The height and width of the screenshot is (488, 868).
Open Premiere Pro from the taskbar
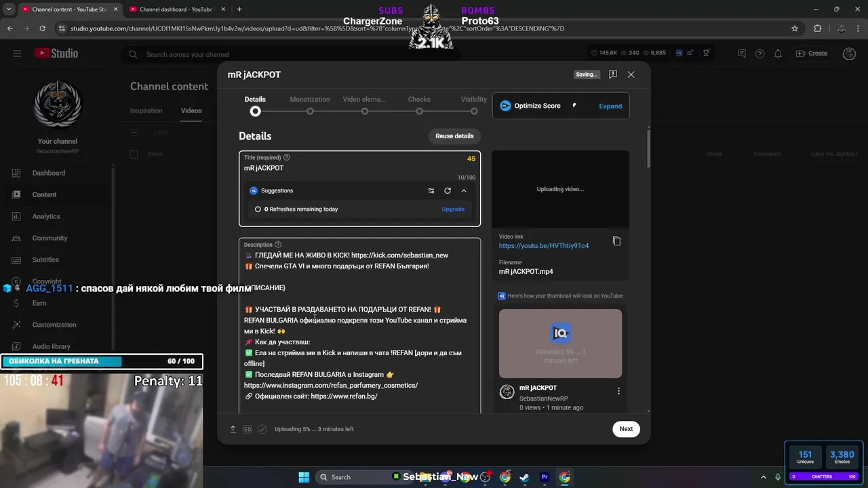(x=545, y=477)
